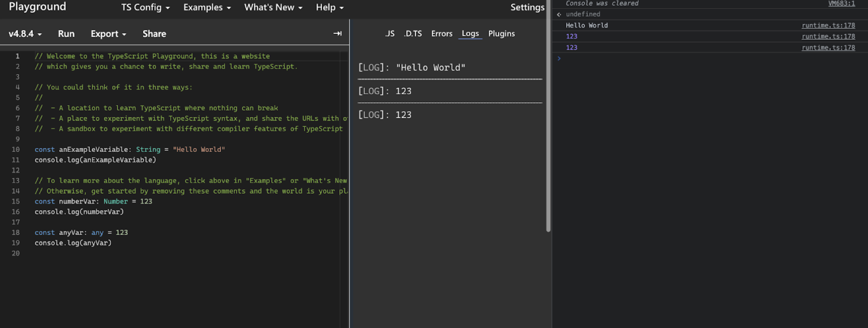Expand the Export dropdown
This screenshot has width=868, height=328.
(x=108, y=34)
